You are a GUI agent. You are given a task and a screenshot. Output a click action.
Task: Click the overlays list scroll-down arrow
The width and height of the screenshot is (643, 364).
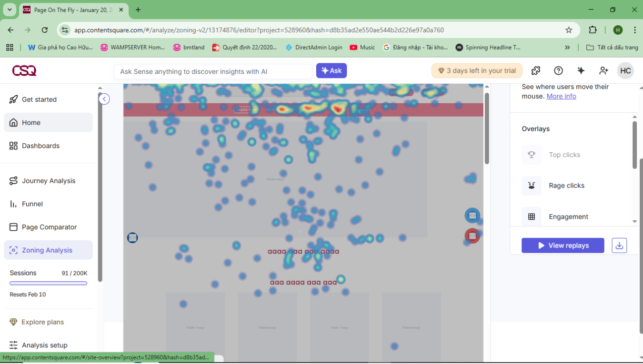click(634, 221)
